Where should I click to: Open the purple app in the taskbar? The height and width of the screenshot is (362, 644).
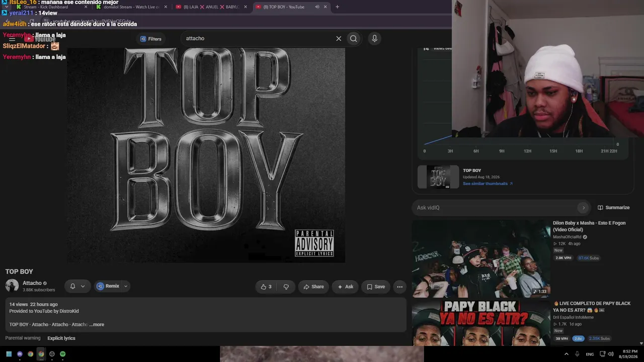tap(20, 354)
